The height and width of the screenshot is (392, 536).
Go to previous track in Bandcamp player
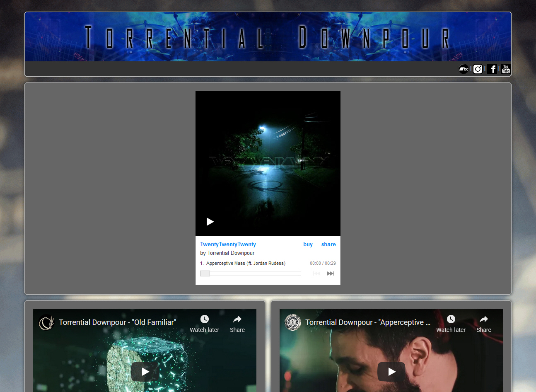click(316, 273)
